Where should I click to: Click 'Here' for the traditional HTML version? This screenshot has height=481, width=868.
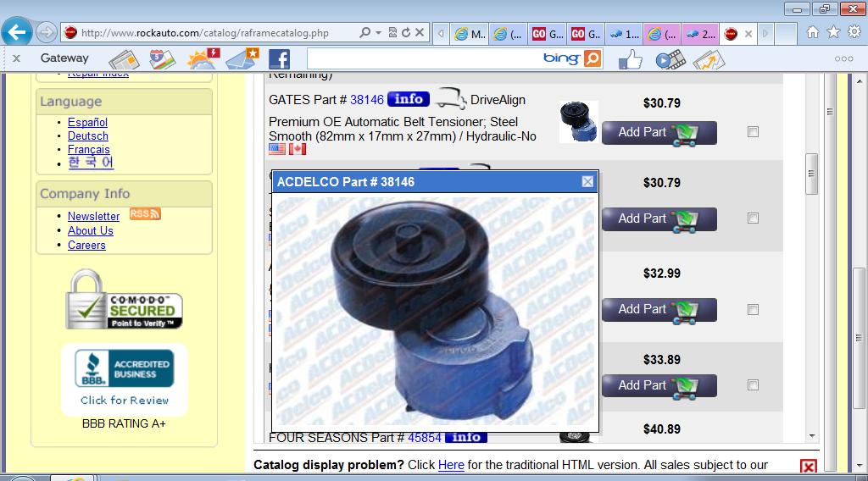click(451, 465)
